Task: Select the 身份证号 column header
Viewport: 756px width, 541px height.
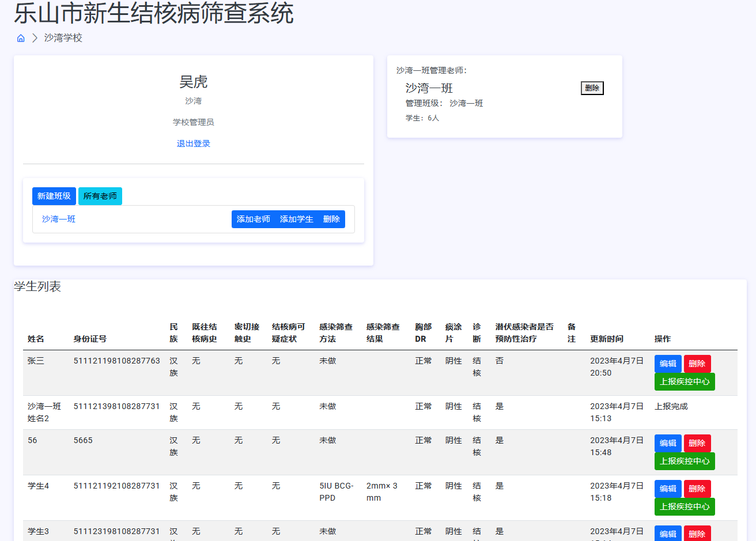Action: 90,339
